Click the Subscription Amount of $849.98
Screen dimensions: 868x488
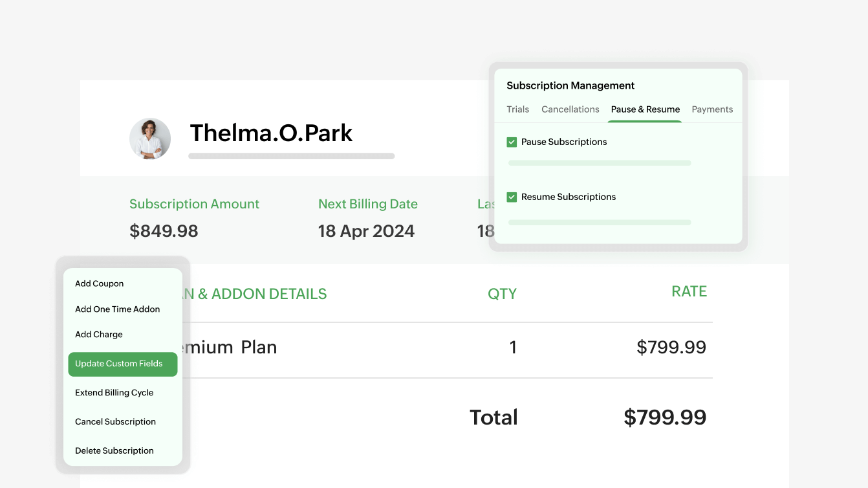coord(164,230)
